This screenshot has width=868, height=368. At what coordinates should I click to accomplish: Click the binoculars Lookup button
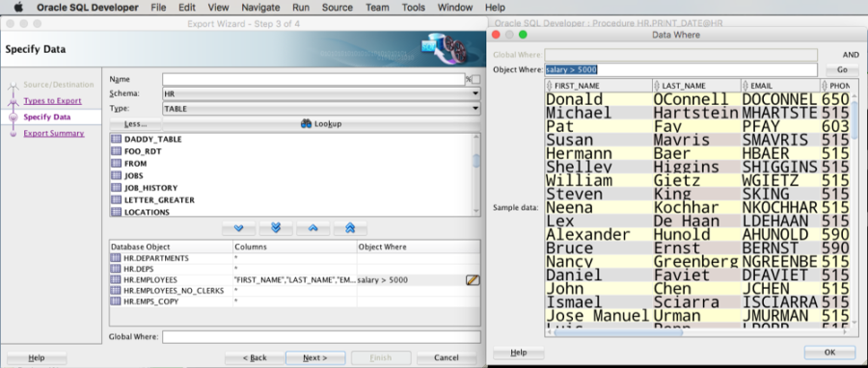(321, 123)
